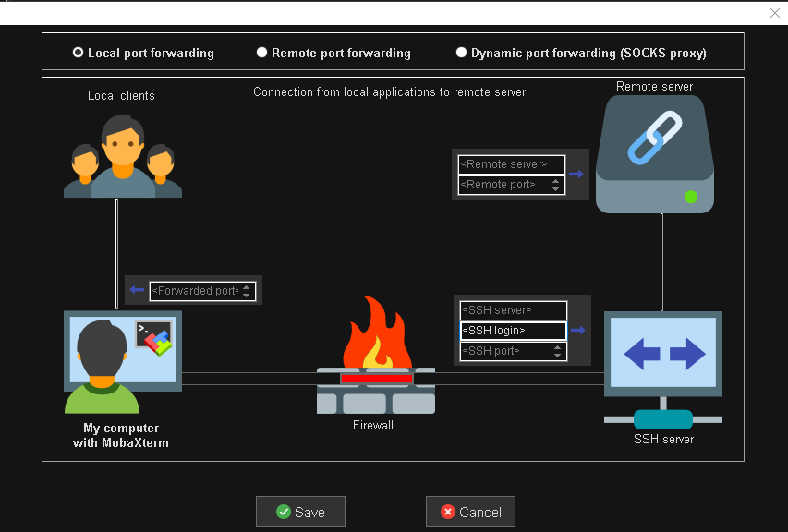Click the Remote server chain-link icon
Screen dimensions: 788x532
[x=654, y=139]
